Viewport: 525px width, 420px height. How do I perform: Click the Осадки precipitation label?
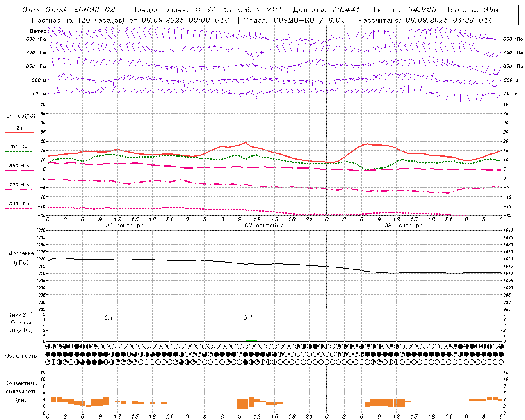(21, 322)
